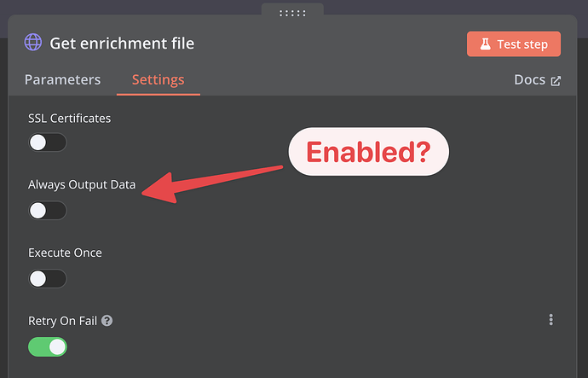The image size is (588, 378).
Task: Click the Always Output Data label
Action: 82,184
